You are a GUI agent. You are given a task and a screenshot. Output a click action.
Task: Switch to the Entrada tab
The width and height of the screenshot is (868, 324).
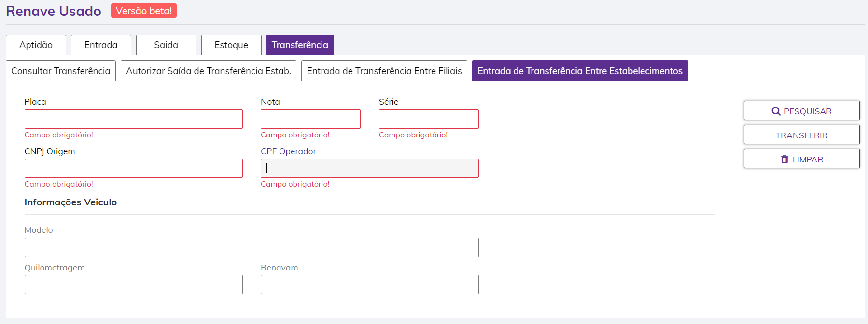[101, 45]
